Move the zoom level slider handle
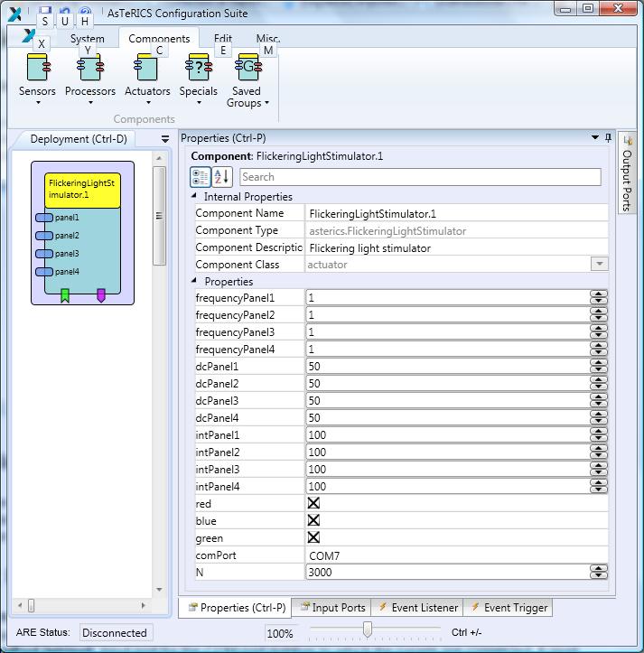Screen dimensions: 644x653 click(367, 630)
